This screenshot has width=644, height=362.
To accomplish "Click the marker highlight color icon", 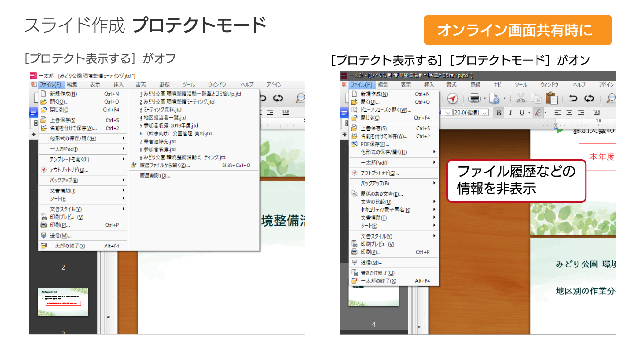I will pyautogui.click(x=537, y=113).
